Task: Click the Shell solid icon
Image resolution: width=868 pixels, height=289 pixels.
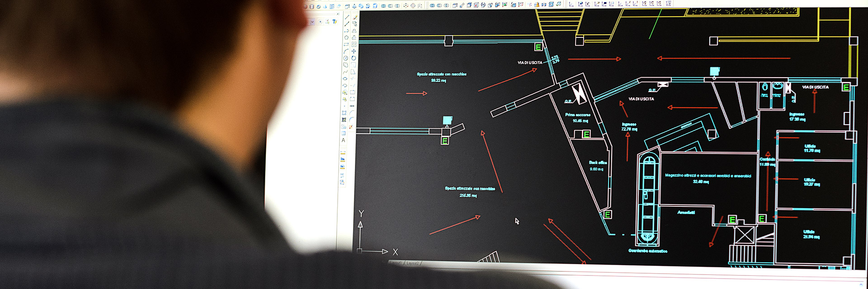Action: click(551, 5)
